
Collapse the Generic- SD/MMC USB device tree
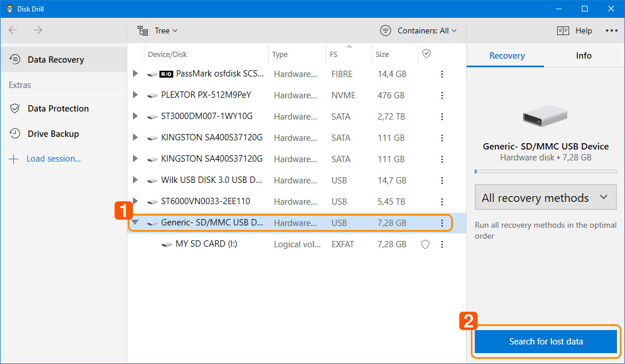tap(135, 223)
